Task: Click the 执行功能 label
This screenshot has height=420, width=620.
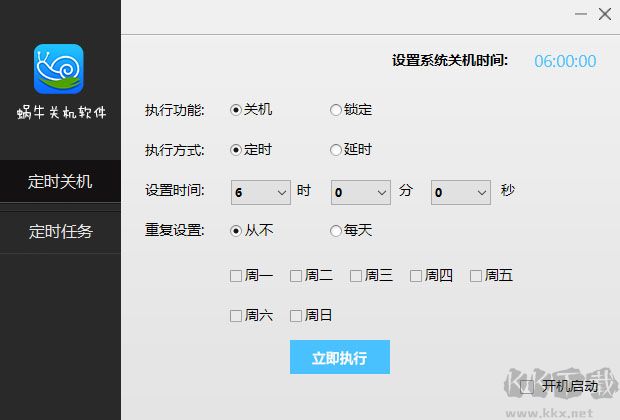Action: 174,110
